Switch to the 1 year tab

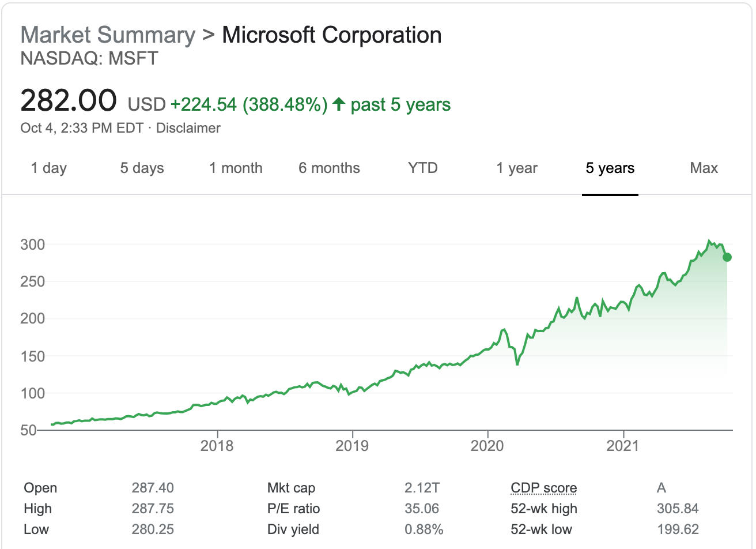[517, 168]
